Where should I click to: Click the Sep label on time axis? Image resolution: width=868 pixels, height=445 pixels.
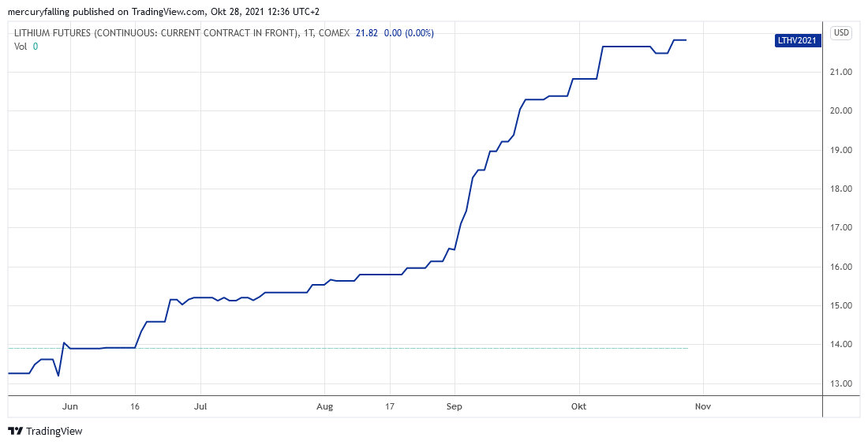(x=454, y=407)
